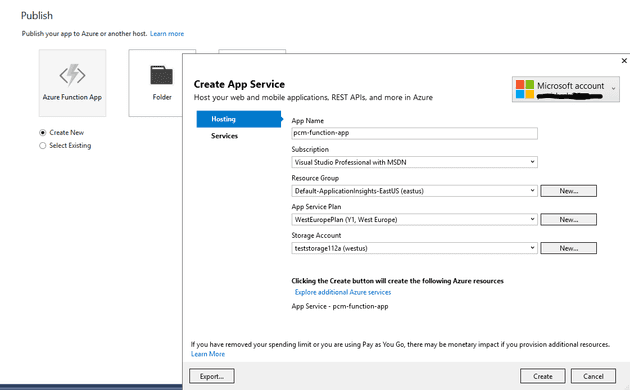Choose the Folder publish target
Image resolution: width=630 pixels, height=390 pixels.
[x=156, y=83]
